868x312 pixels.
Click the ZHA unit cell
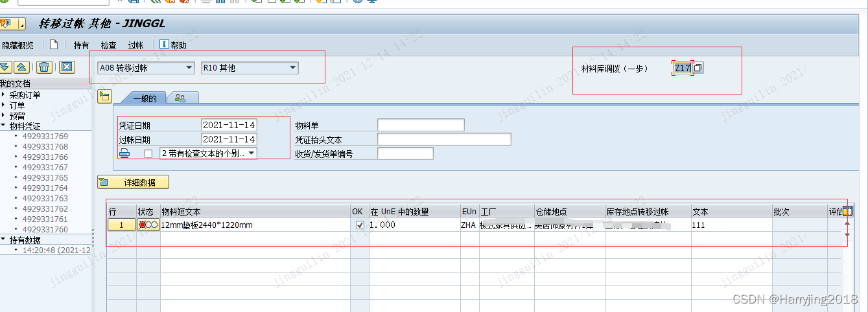coord(469,225)
